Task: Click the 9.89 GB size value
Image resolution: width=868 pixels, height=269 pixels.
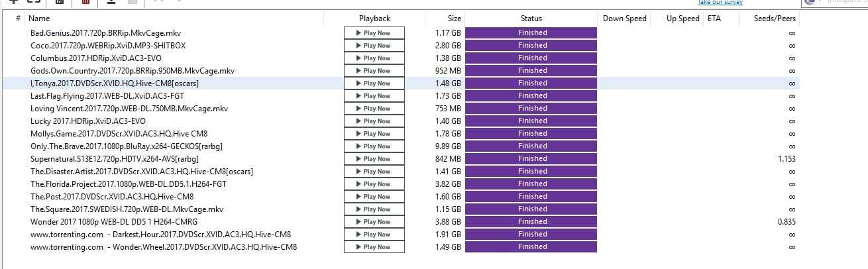Action: (448, 146)
